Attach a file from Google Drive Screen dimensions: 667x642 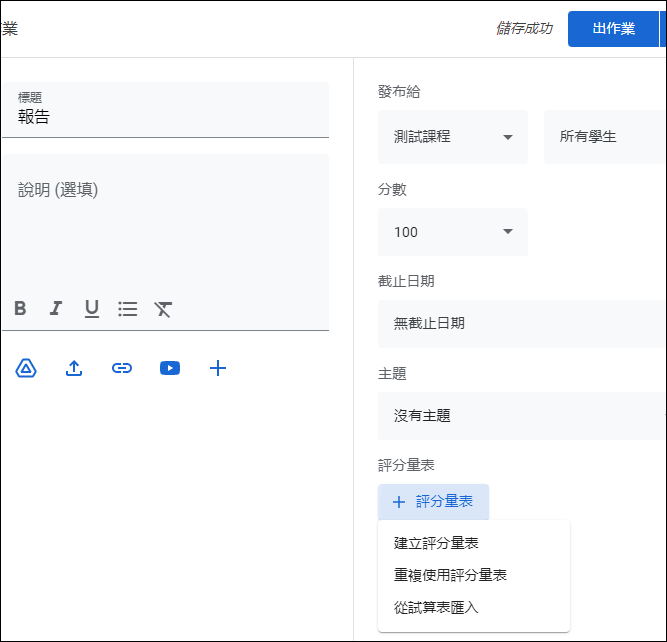pyautogui.click(x=26, y=368)
